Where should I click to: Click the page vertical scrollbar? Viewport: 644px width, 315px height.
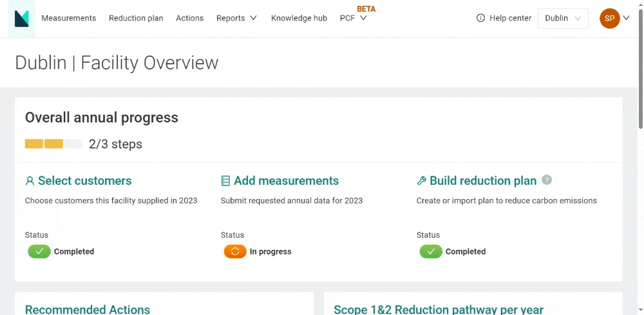(641, 70)
